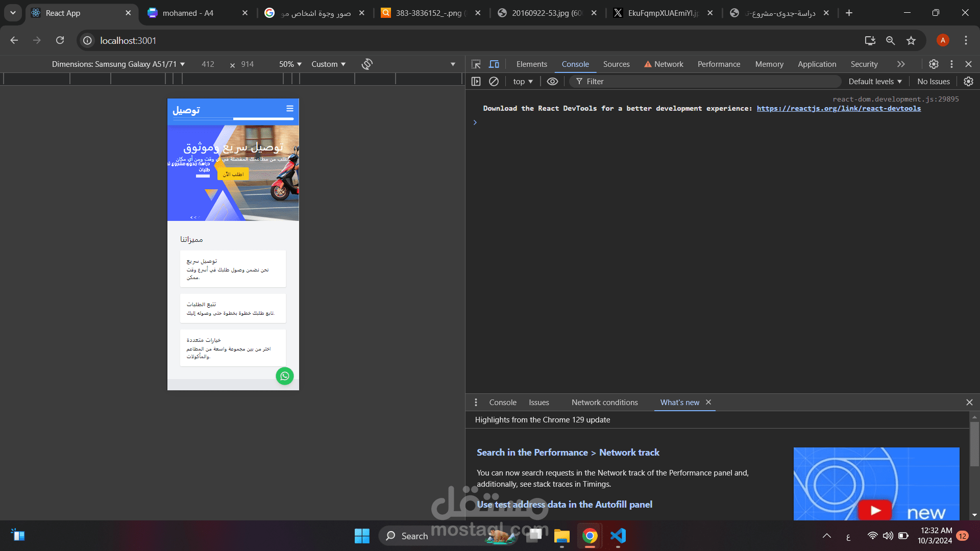This screenshot has width=980, height=551.
Task: Open the react-devtools link
Action: (x=839, y=108)
